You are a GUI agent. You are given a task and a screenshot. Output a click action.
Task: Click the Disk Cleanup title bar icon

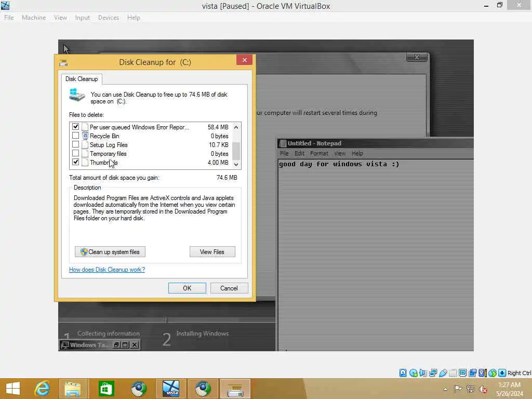click(x=63, y=62)
